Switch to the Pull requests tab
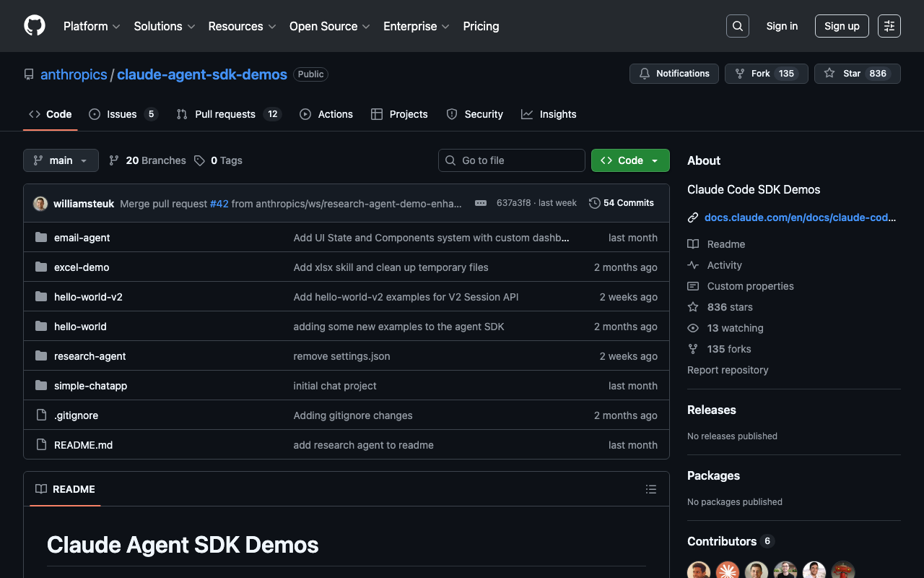This screenshot has width=924, height=578. click(225, 114)
